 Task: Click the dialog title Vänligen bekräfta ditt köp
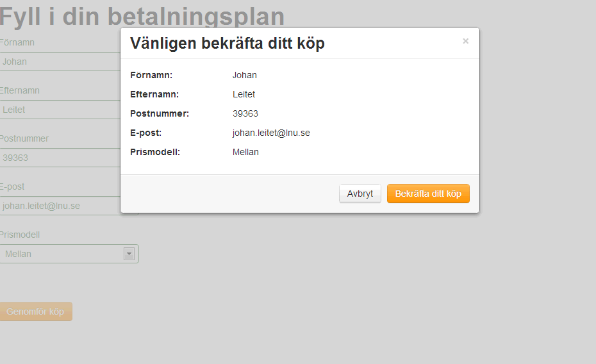(228, 44)
